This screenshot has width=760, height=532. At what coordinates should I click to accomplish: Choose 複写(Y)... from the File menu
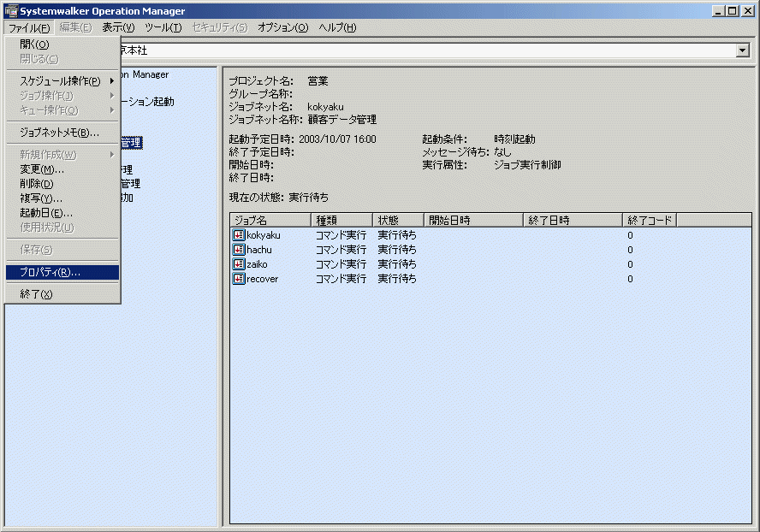point(62,198)
